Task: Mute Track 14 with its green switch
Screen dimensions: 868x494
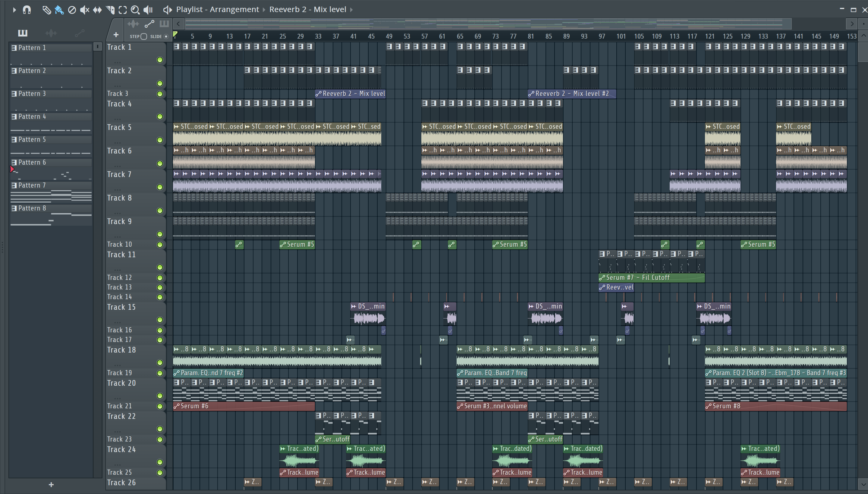Action: point(160,297)
